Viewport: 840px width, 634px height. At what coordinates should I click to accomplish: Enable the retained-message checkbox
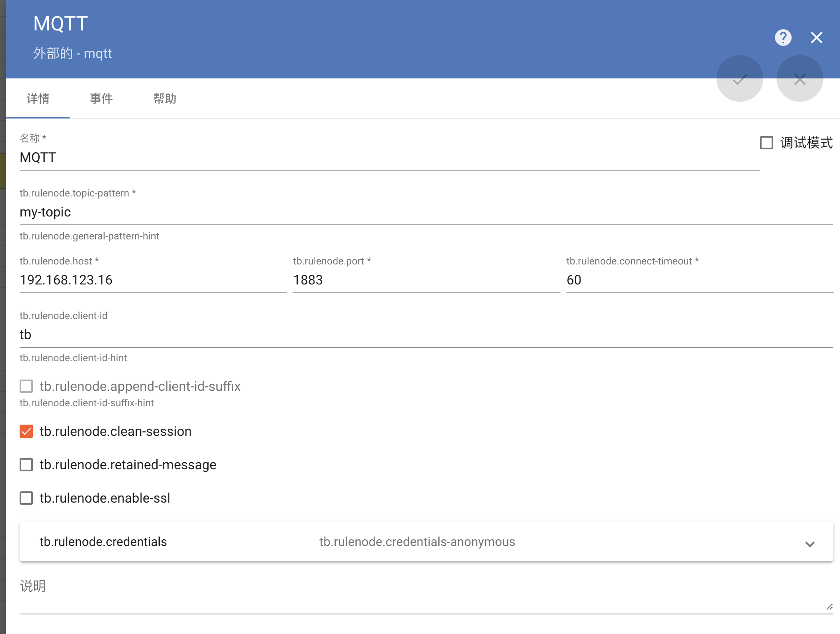[x=26, y=465]
